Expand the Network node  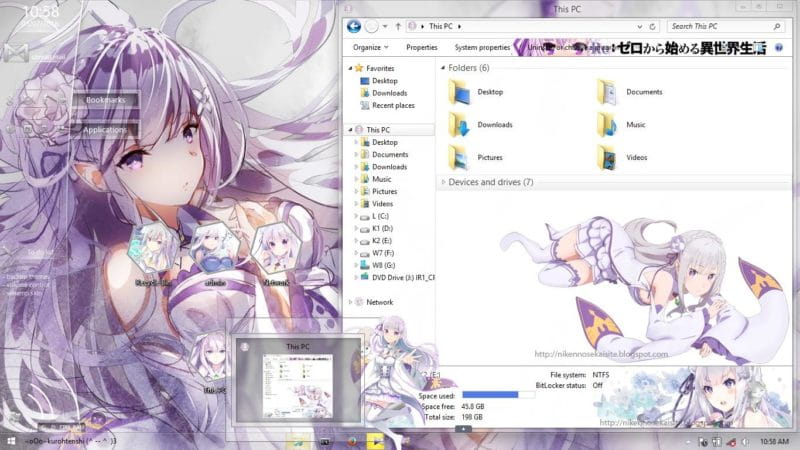(351, 302)
